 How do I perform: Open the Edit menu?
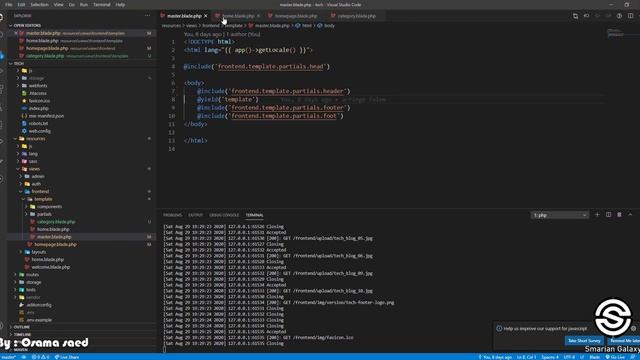pos(21,4)
